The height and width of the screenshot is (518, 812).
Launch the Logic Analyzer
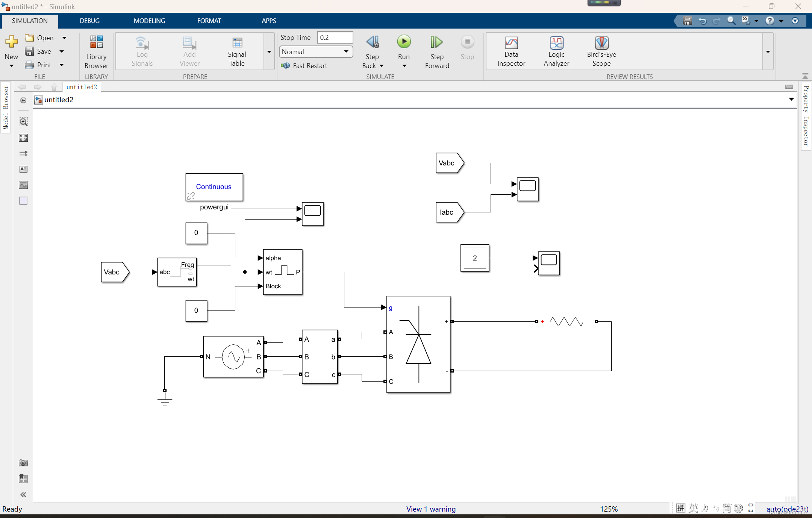point(556,51)
